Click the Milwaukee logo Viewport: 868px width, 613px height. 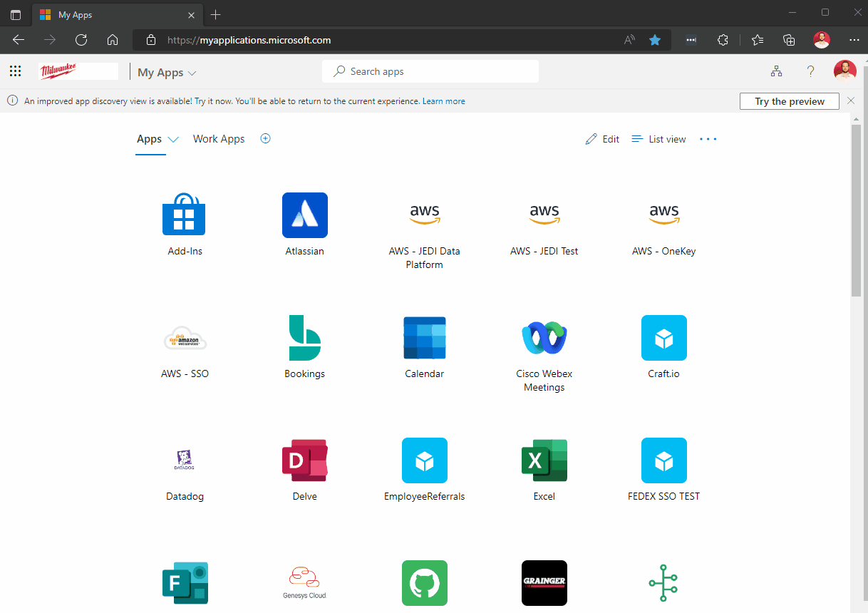(x=78, y=71)
